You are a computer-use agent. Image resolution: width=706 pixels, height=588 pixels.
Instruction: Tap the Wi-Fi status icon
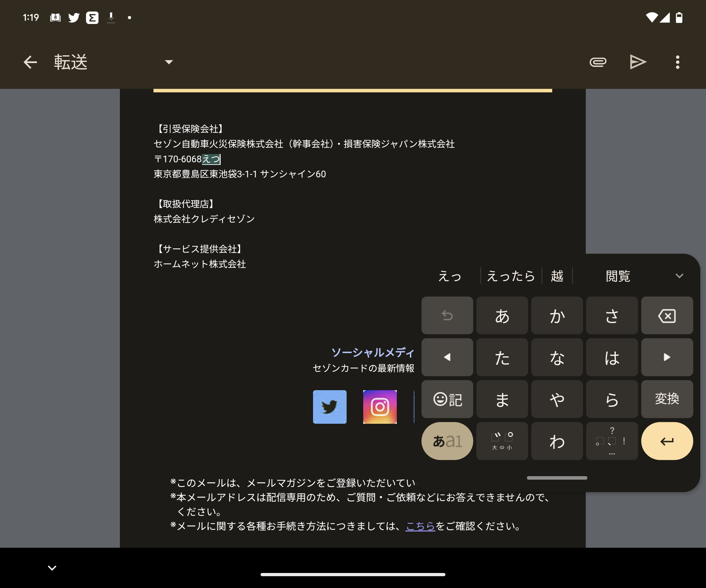pos(652,18)
